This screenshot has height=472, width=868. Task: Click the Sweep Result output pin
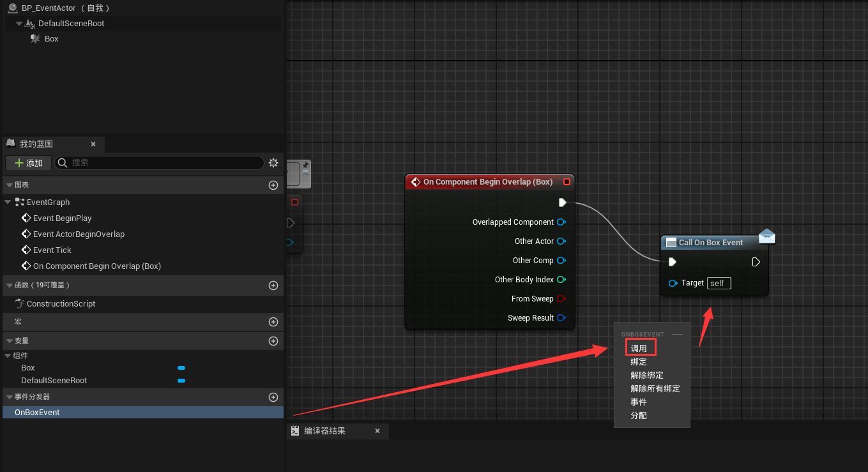pyautogui.click(x=561, y=318)
